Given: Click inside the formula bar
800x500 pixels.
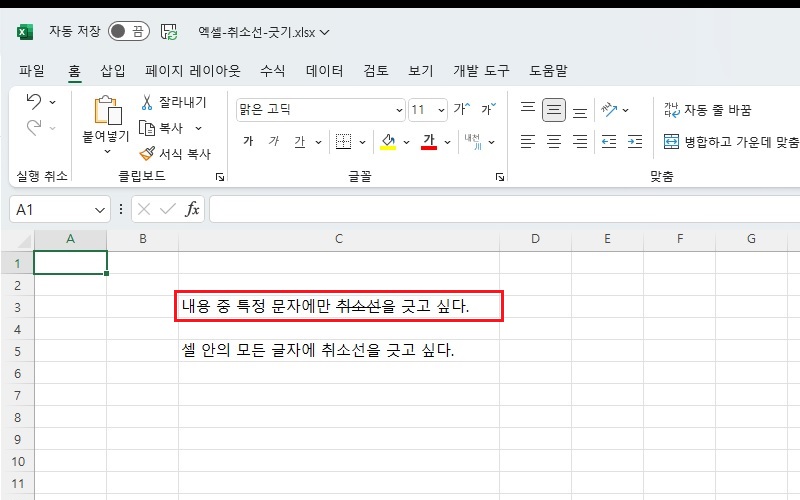Looking at the screenshot, I should point(504,209).
